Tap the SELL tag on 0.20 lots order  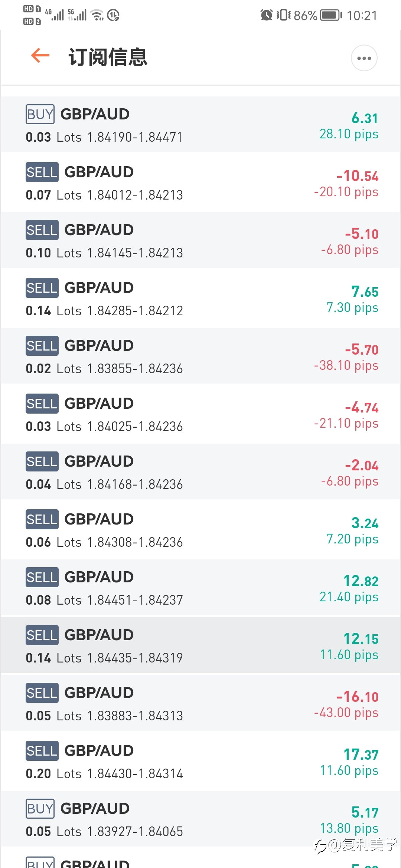[42, 751]
